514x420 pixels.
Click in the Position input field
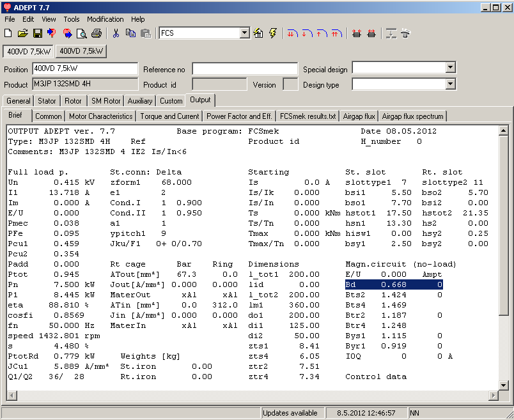point(85,68)
